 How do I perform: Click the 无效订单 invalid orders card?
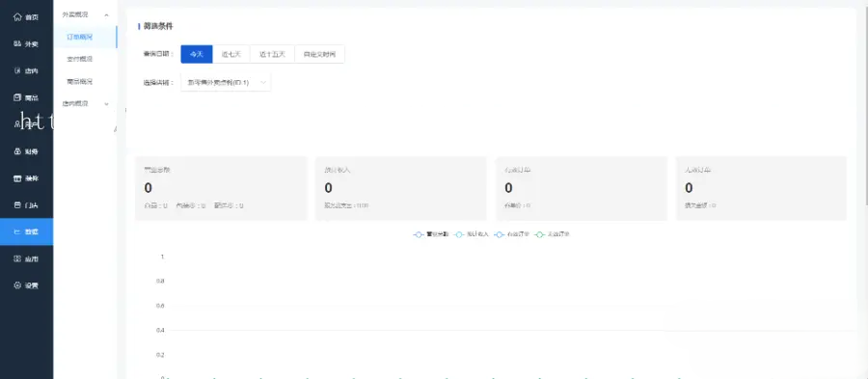click(x=761, y=188)
